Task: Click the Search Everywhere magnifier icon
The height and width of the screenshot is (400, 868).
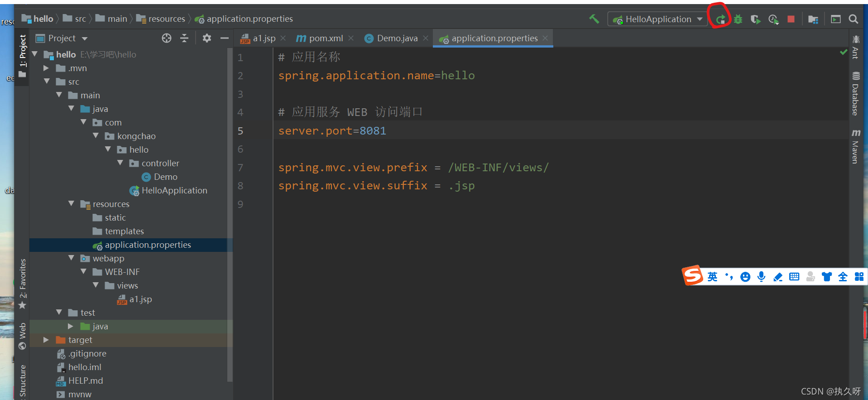Action: click(854, 19)
